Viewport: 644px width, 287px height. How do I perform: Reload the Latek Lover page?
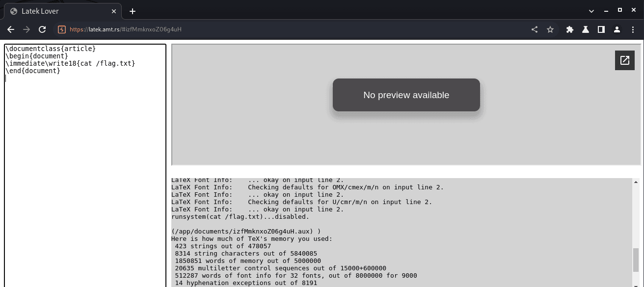click(42, 29)
